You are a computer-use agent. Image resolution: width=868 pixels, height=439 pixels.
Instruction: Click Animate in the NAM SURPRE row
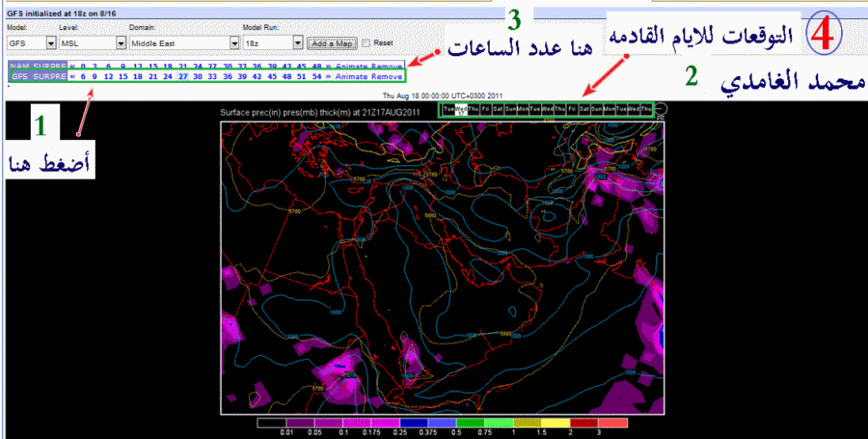click(351, 67)
